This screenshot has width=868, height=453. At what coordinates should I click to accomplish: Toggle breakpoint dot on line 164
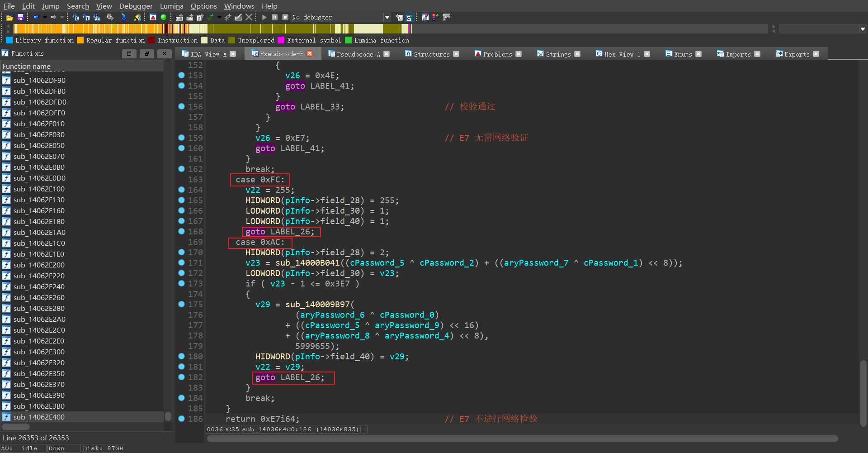[181, 190]
